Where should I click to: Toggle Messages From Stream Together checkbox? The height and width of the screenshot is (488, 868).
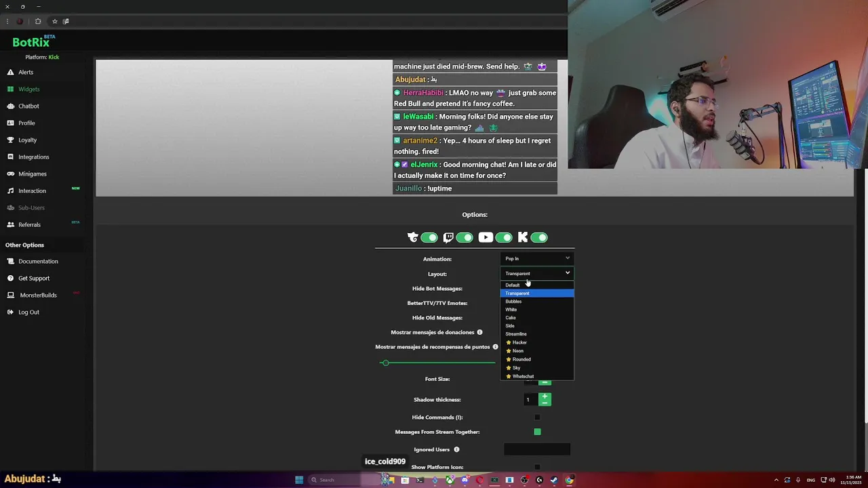click(537, 432)
